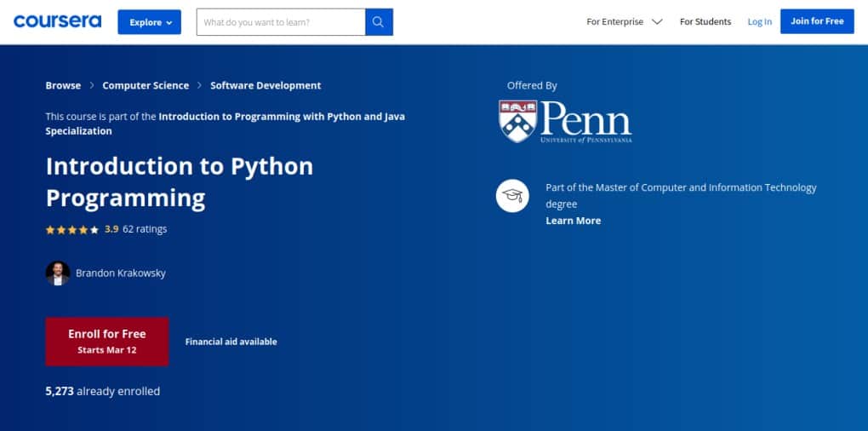Image resolution: width=868 pixels, height=431 pixels.
Task: Click Financial aid available link
Action: (x=231, y=342)
